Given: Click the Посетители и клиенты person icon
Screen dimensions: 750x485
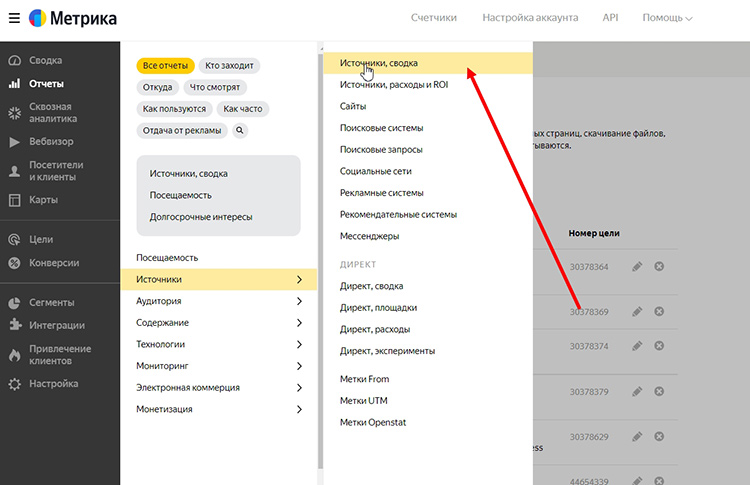Looking at the screenshot, I should click(x=15, y=171).
